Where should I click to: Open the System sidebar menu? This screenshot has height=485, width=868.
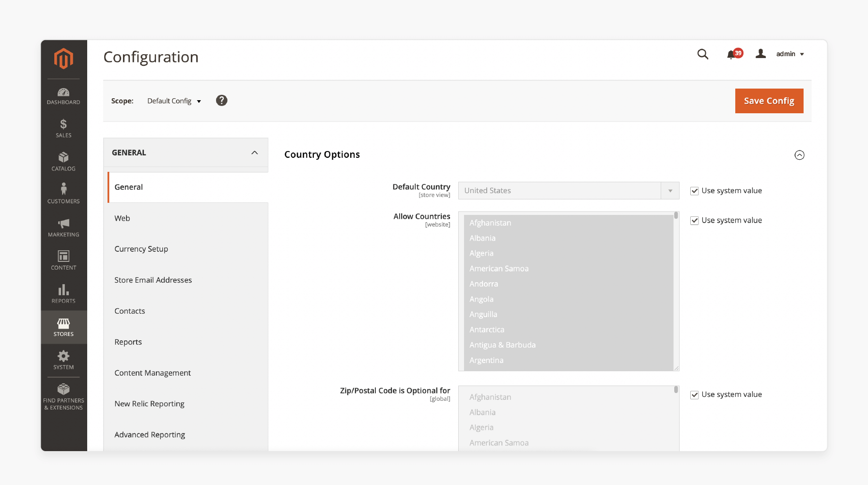click(63, 360)
